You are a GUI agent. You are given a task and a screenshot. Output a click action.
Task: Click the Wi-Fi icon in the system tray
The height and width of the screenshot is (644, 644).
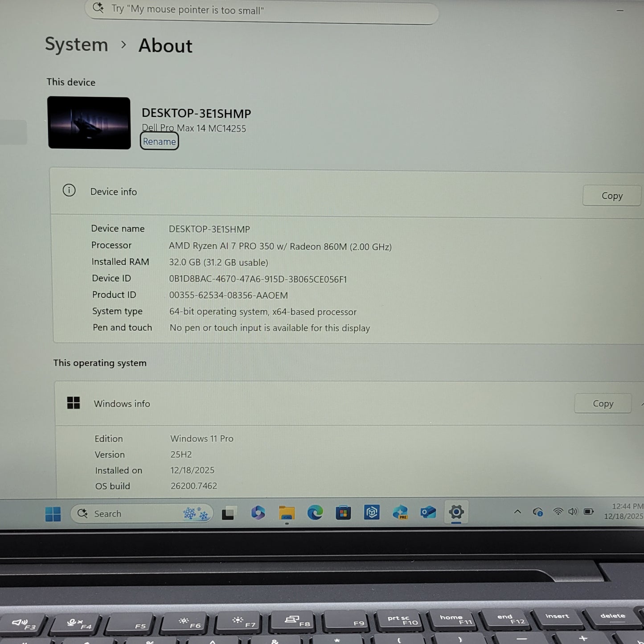[x=558, y=512]
